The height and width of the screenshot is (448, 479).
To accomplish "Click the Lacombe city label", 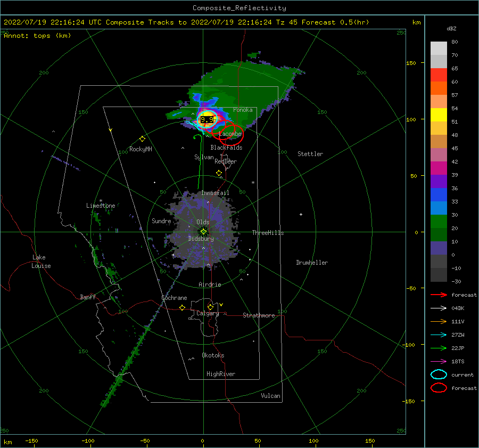I will point(230,134).
